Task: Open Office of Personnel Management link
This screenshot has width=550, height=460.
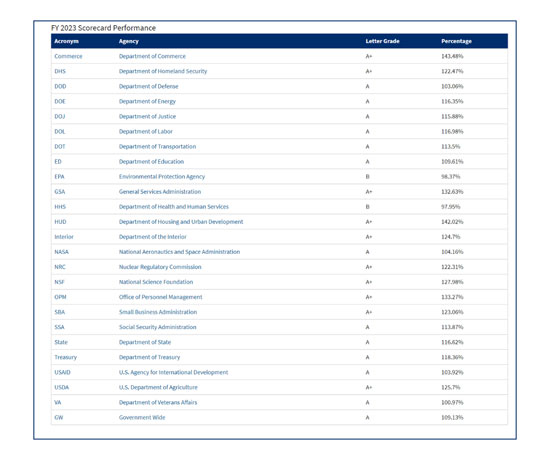Action: [x=160, y=298]
